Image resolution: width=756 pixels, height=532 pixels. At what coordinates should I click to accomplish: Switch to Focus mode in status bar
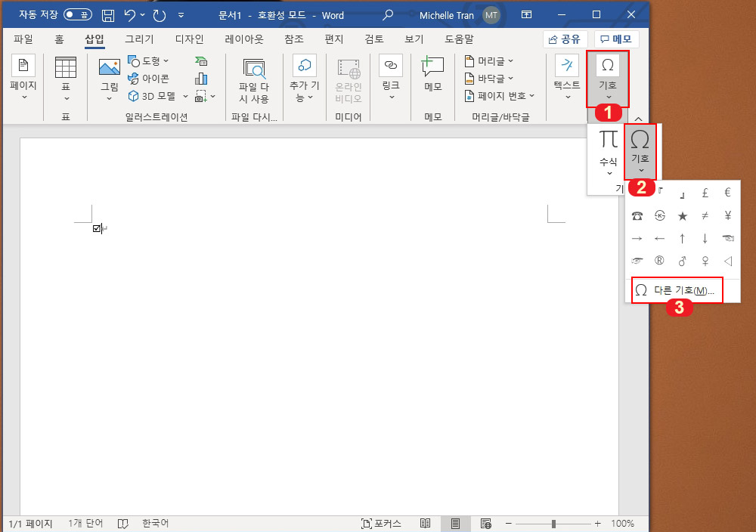382,523
